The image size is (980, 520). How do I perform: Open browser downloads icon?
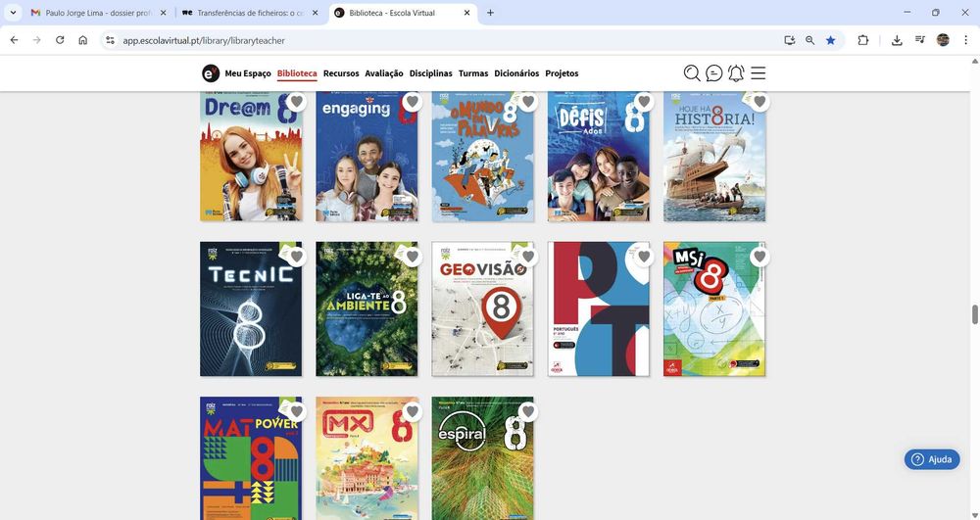click(x=897, y=40)
